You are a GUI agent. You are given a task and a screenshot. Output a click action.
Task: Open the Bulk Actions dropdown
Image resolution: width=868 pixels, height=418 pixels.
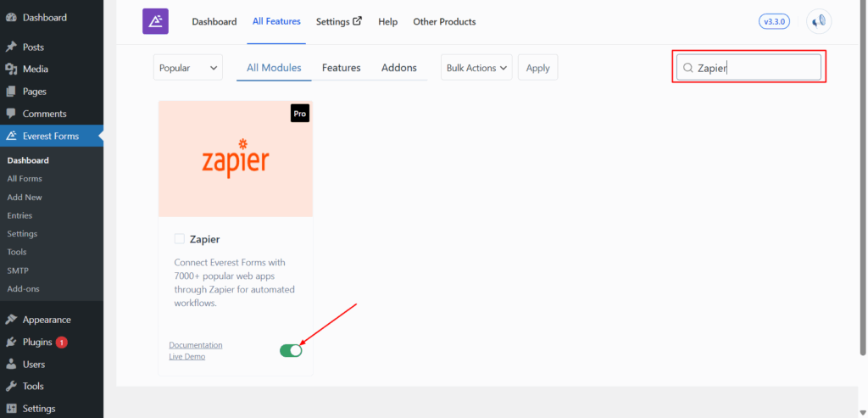pyautogui.click(x=476, y=68)
